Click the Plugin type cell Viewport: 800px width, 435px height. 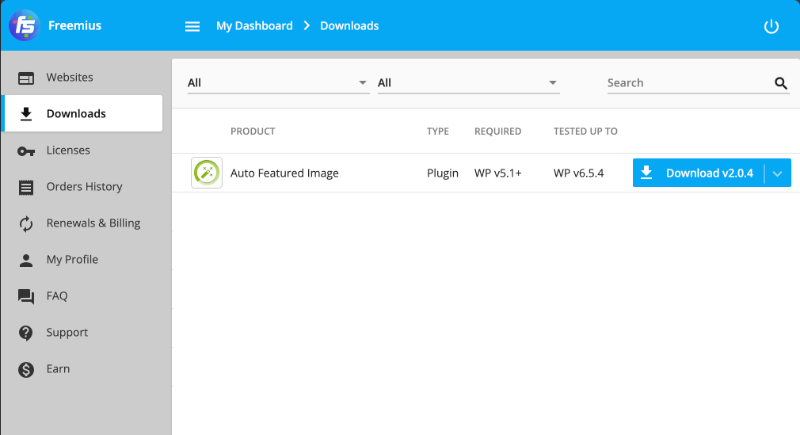click(x=442, y=173)
